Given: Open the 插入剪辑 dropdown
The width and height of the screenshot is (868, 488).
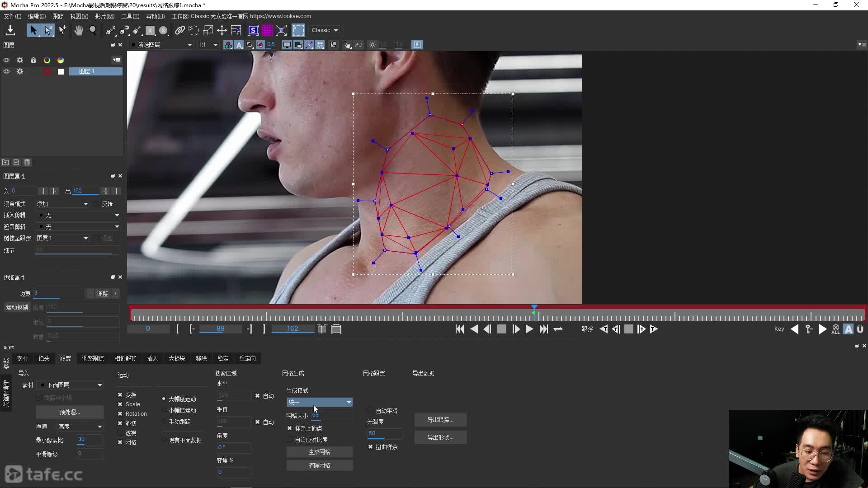Looking at the screenshot, I should pos(78,215).
